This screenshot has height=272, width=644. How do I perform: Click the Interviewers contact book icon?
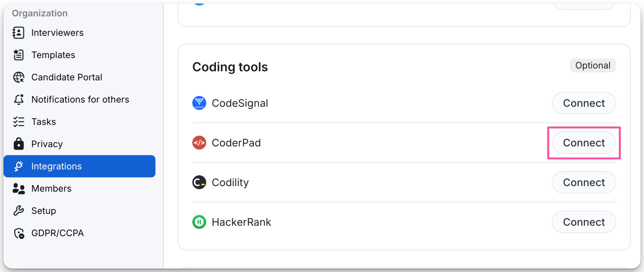(x=18, y=33)
